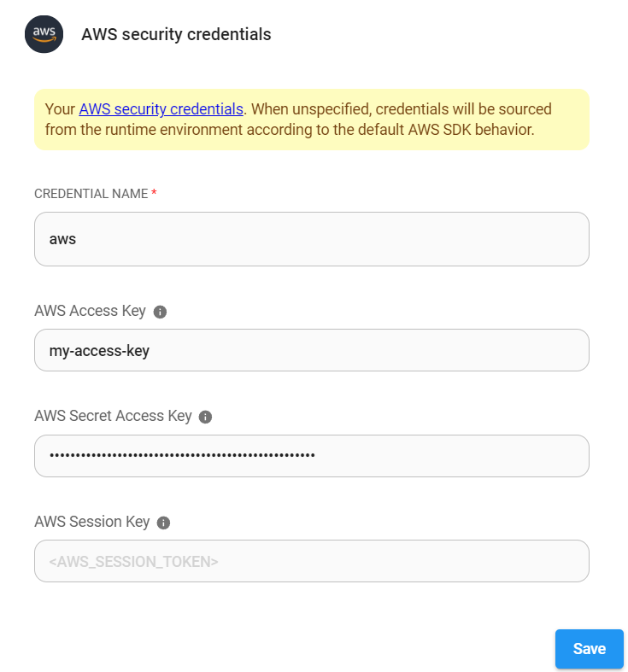This screenshot has height=672, width=628.
Task: Click the yellow notice box's second text line
Action: [x=284, y=130]
